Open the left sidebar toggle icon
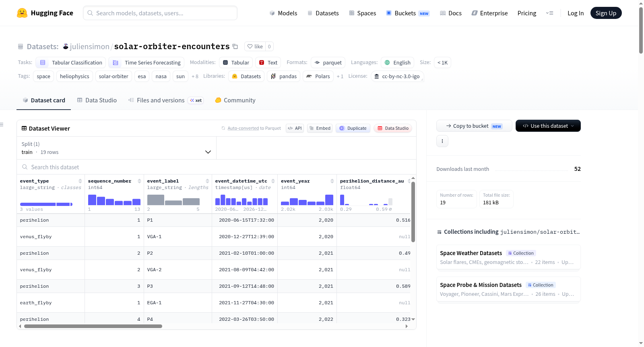Image resolution: width=644 pixels, height=347 pixels. tap(2, 125)
